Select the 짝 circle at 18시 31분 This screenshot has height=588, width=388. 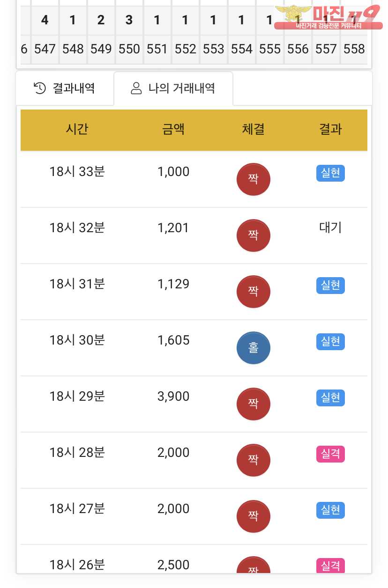coord(253,291)
